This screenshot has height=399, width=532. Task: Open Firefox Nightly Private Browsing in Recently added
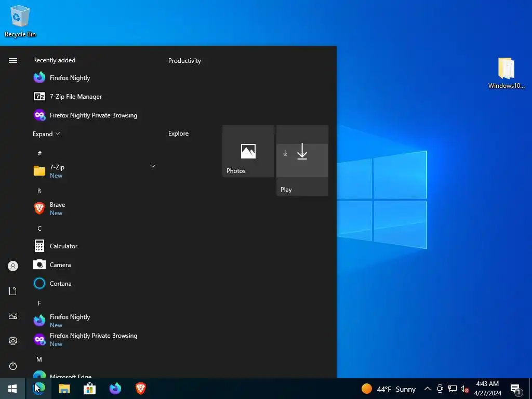(x=95, y=115)
